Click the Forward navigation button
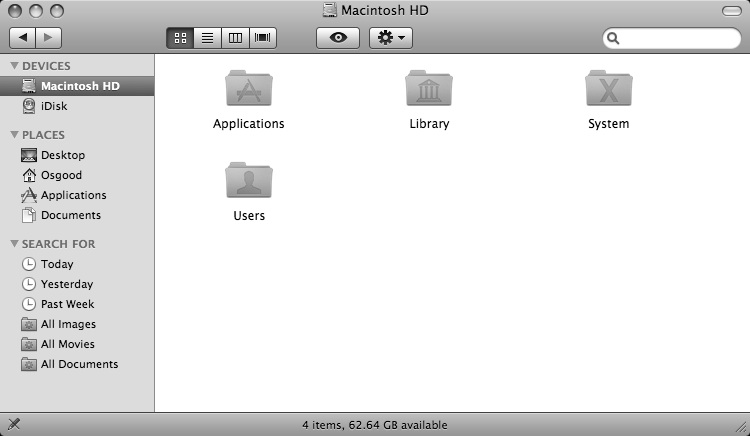Image resolution: width=750 pixels, height=436 pixels. coord(48,38)
